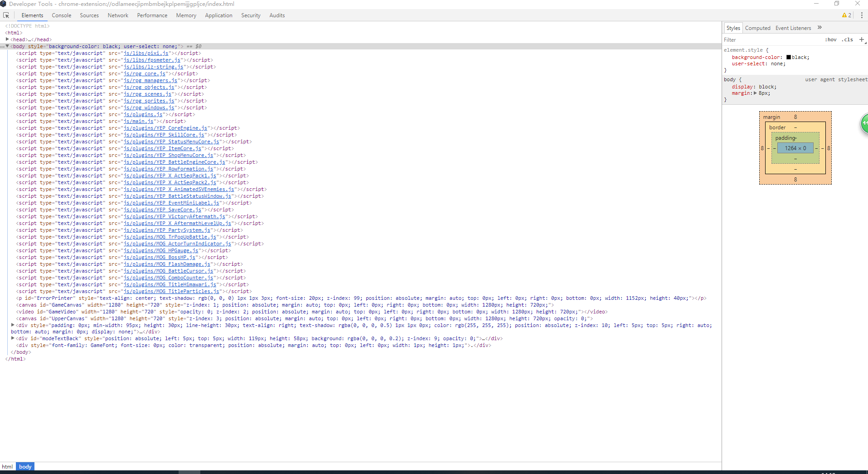Select the UpperCanvas canvas element line
This screenshot has height=474, width=868.
pos(305,318)
